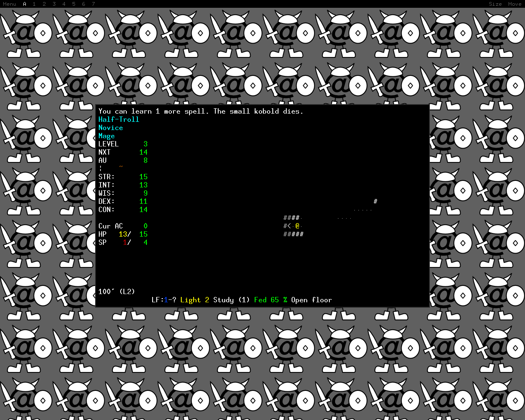This screenshot has width=525, height=420.
Task: Click the lone # wall tile above the dotted floor
Action: point(375,201)
